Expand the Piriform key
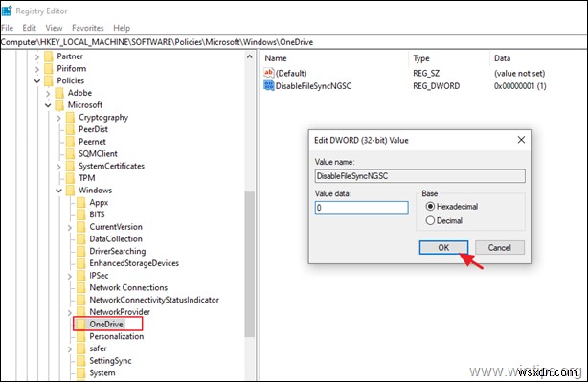This screenshot has height=382, width=588. [36, 69]
